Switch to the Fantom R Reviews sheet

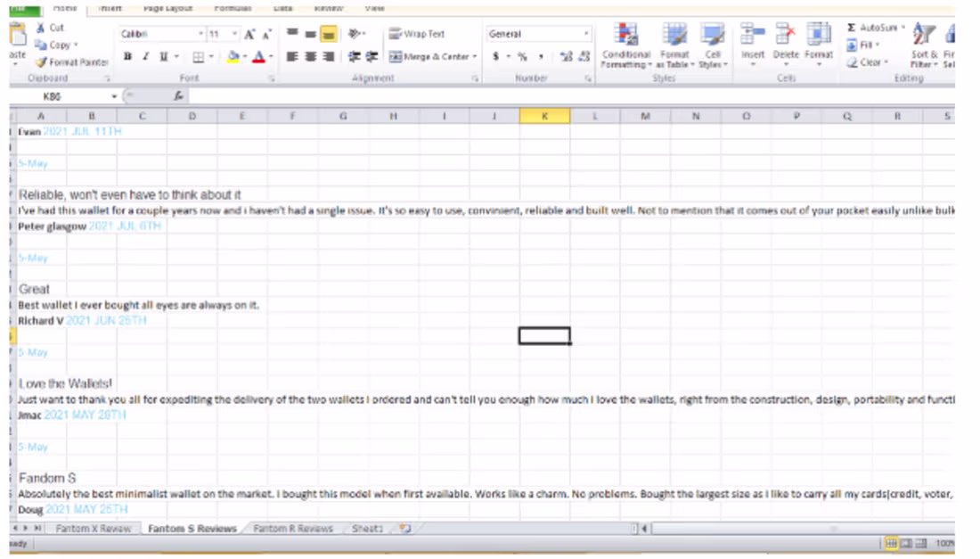click(293, 529)
